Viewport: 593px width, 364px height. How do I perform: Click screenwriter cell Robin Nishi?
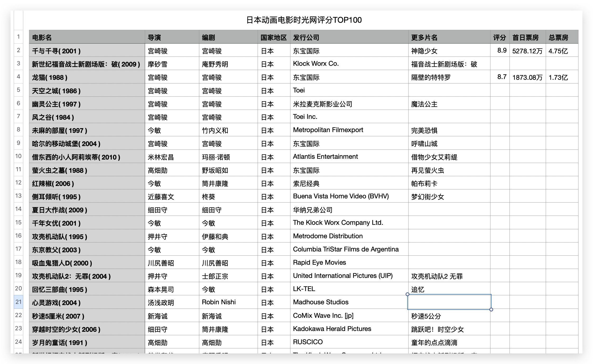pyautogui.click(x=228, y=302)
